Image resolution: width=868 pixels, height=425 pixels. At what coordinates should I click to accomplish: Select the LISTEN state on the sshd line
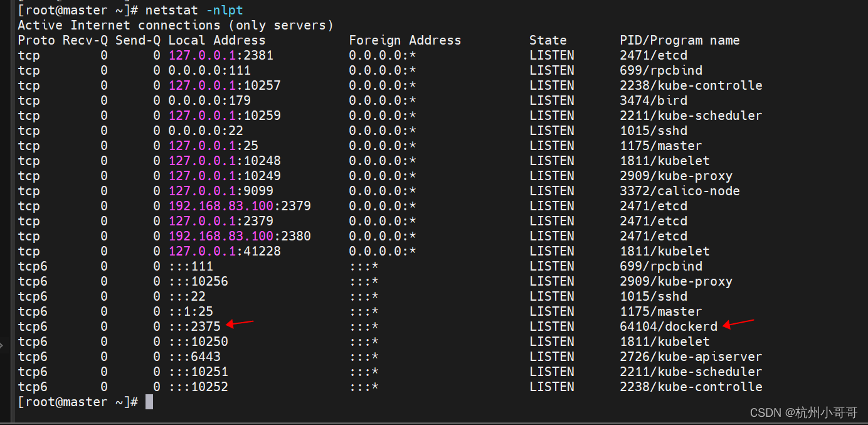[x=551, y=131]
